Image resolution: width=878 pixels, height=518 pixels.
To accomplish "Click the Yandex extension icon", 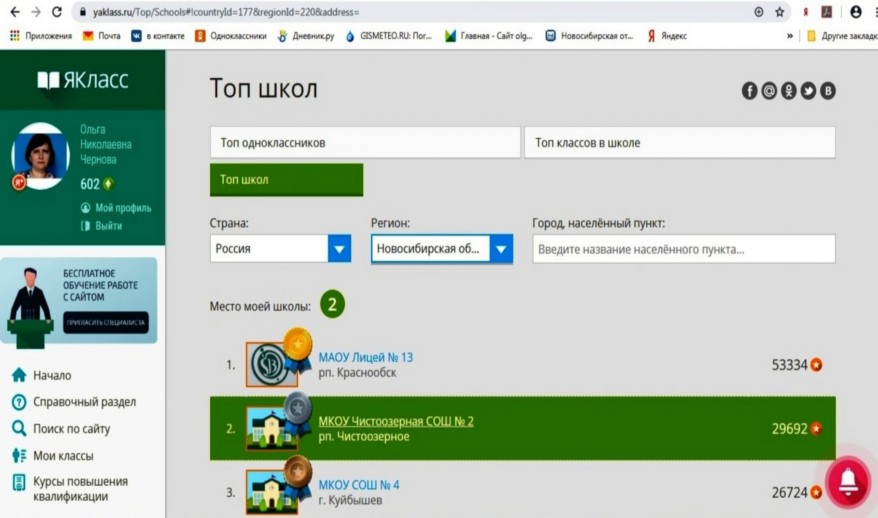I will click(805, 12).
